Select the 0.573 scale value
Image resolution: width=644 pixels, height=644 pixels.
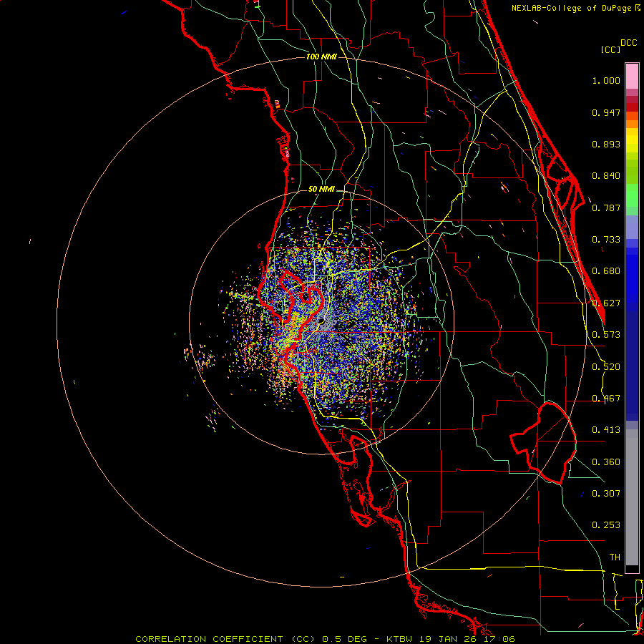[606, 335]
